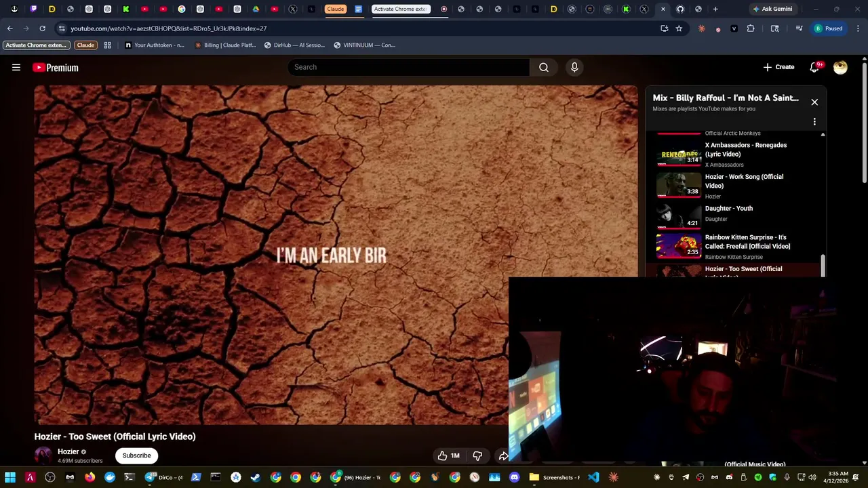Viewport: 868px width, 488px height.
Task: Go to the YouTube Premium home logo
Action: 56,67
